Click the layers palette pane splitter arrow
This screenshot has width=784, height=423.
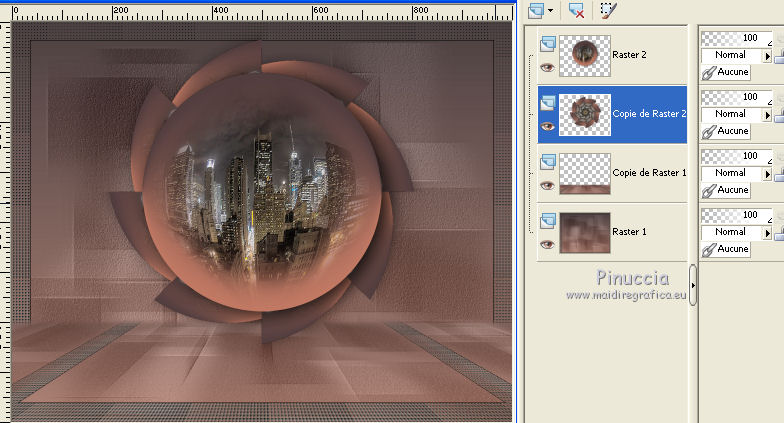[693, 286]
